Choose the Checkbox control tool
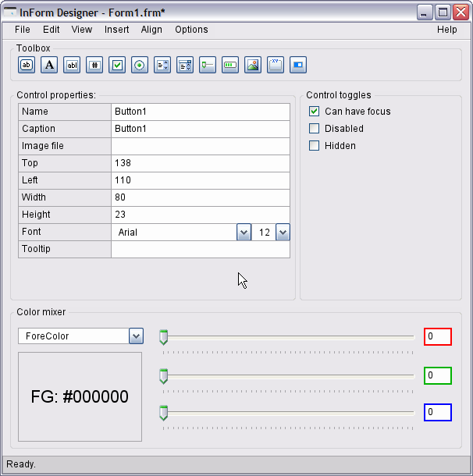The width and height of the screenshot is (473, 476). (117, 65)
